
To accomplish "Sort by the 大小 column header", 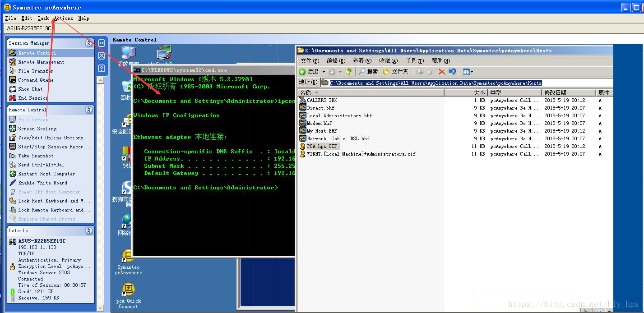I will tap(466, 93).
